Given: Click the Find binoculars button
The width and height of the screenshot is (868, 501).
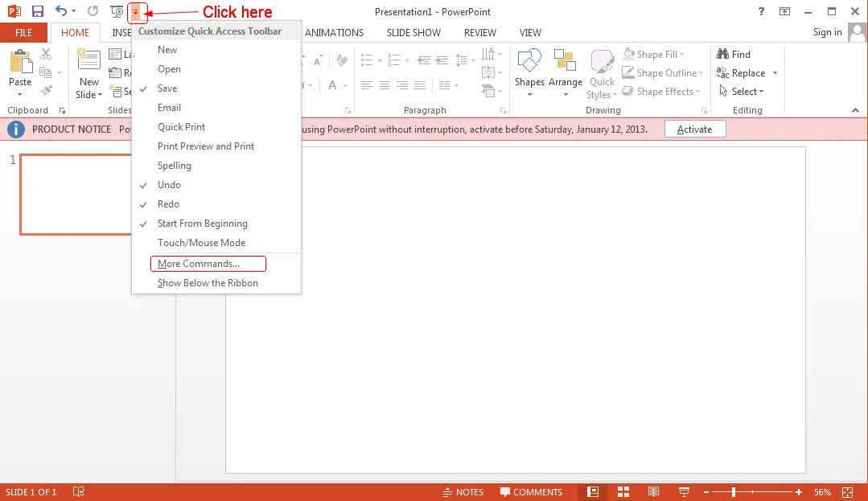Looking at the screenshot, I should point(734,54).
